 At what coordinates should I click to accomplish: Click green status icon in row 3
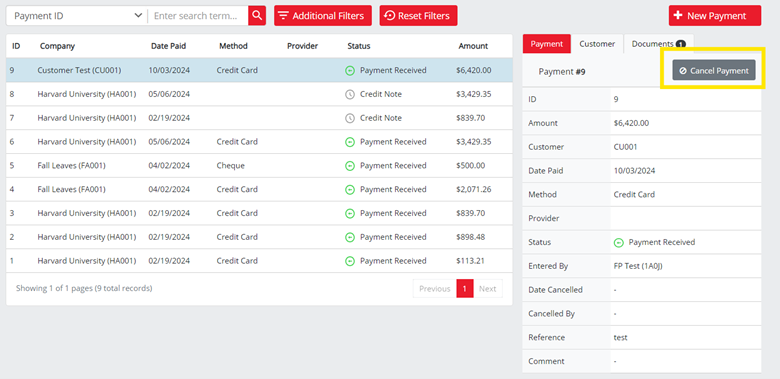350,213
